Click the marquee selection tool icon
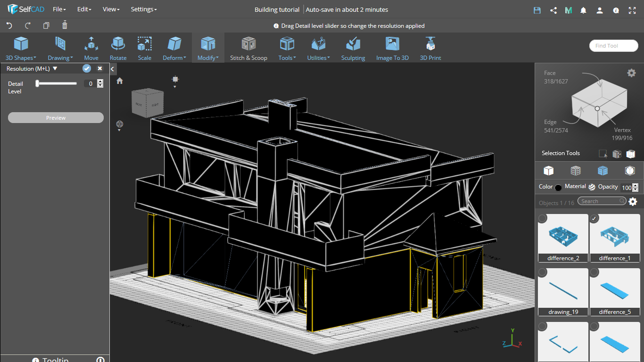Viewport: 644px width, 362px height. [603, 154]
